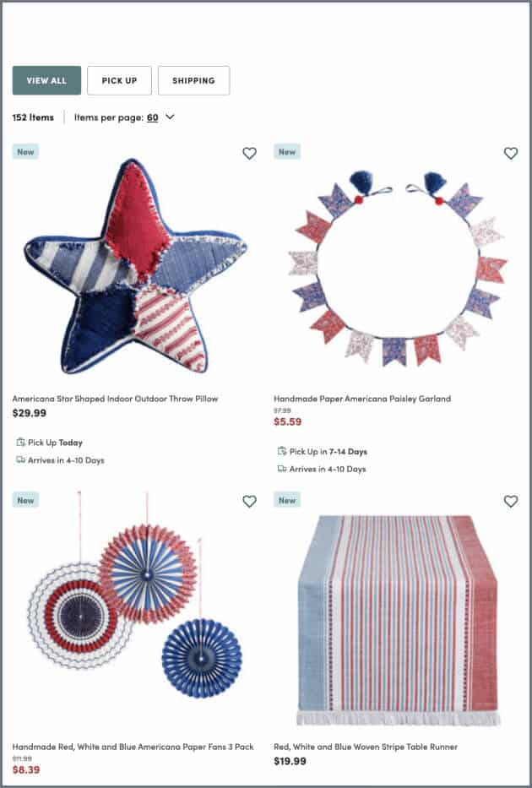Open Americana Star Shaped Indoor Outdoor Throw Pillow title
The height and width of the screenshot is (788, 532).
pyautogui.click(x=115, y=399)
